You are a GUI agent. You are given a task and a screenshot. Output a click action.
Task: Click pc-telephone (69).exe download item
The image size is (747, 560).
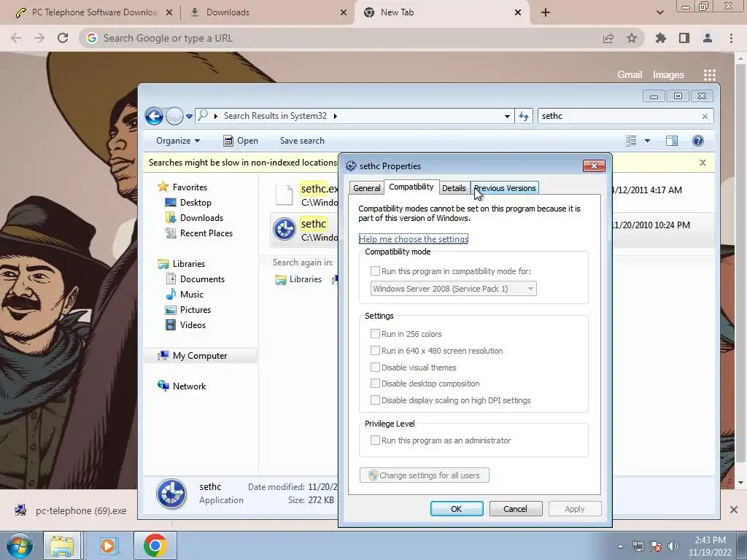pos(71,510)
